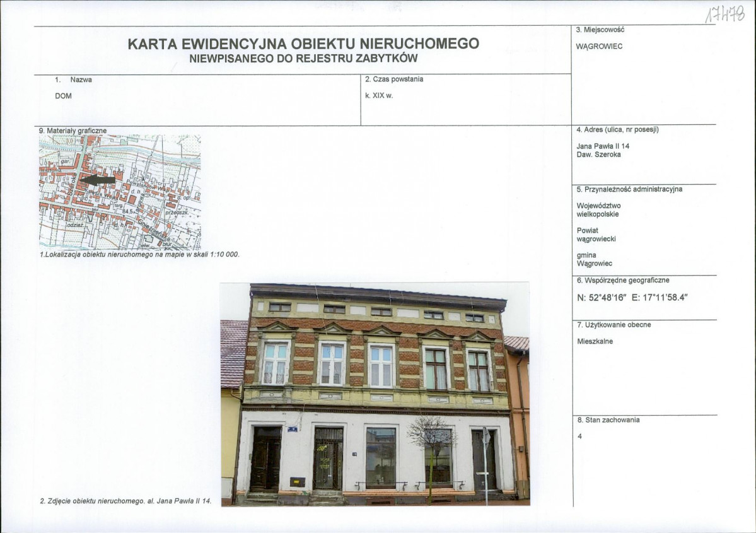
Task: Click the handwritten number "17478"
Action: point(724,15)
